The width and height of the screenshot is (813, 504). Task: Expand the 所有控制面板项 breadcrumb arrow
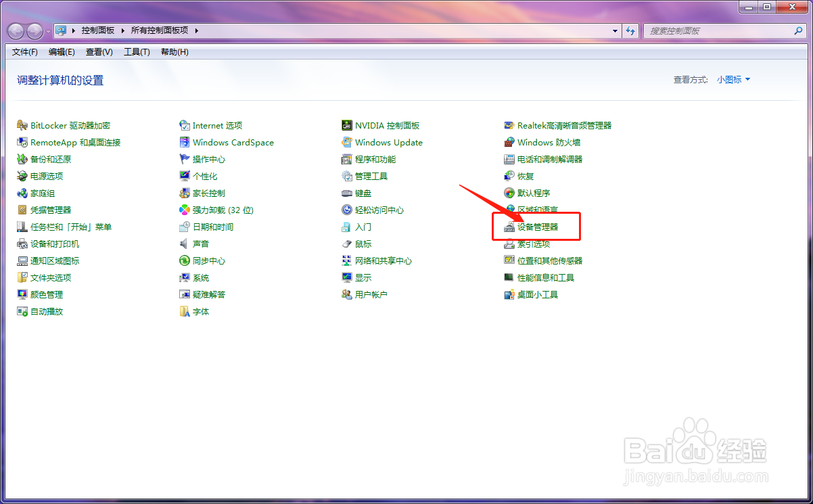197,30
